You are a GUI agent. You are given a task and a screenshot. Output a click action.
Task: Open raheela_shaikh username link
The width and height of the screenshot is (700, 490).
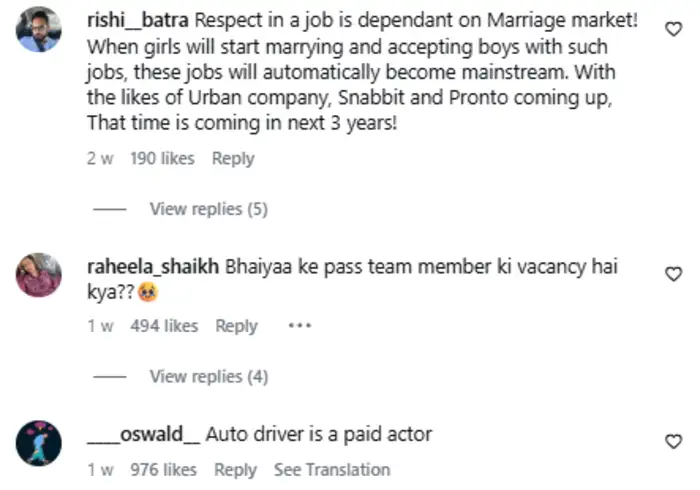(x=153, y=268)
